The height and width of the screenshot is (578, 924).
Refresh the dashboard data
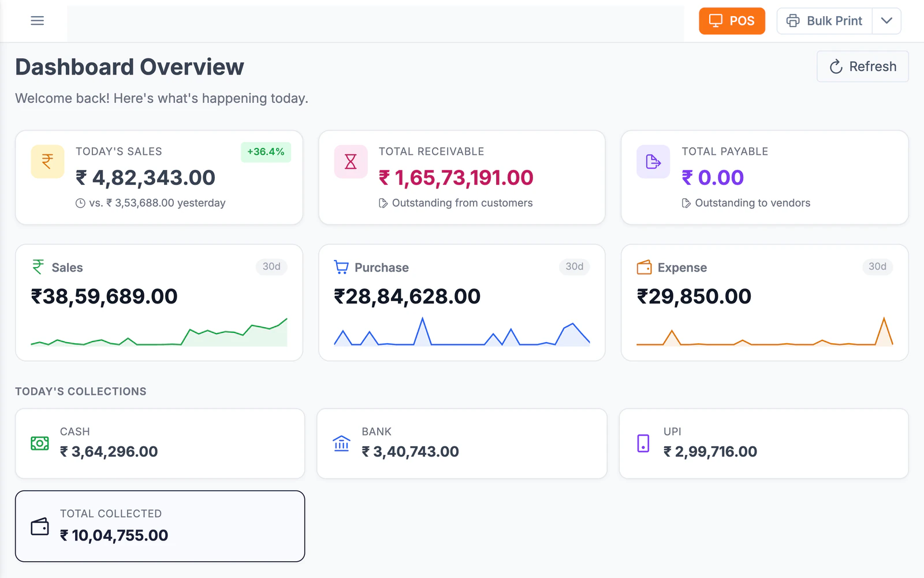tap(862, 66)
